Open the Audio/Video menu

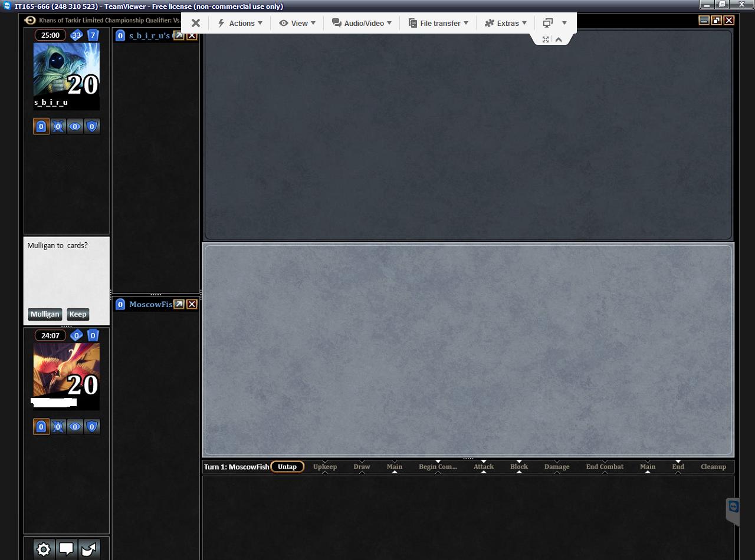(x=362, y=23)
